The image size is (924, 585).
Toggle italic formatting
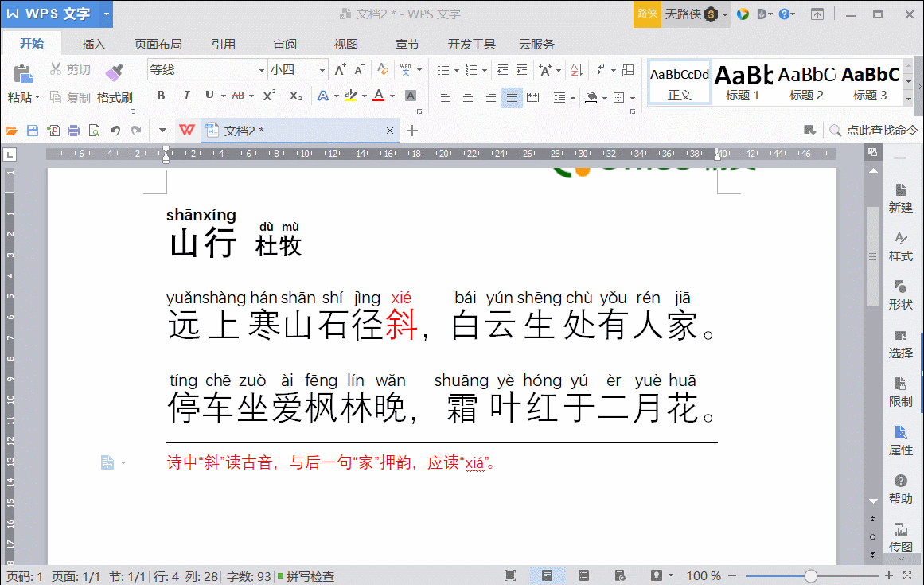pos(186,96)
